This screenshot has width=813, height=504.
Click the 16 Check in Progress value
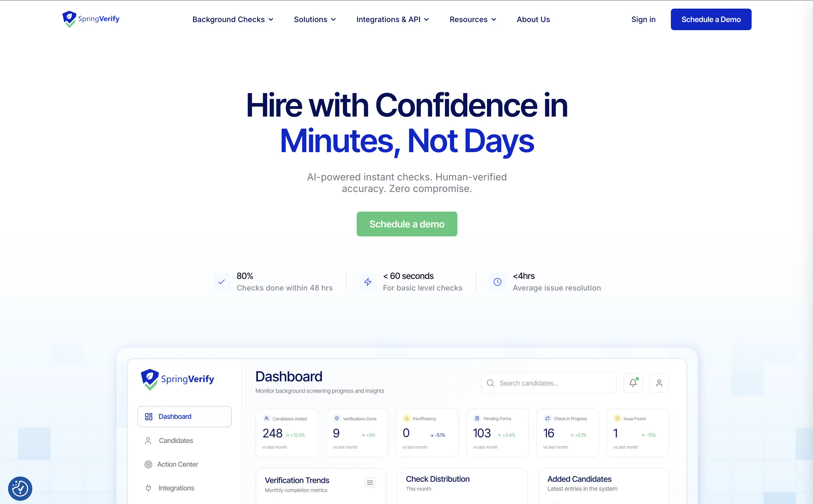click(x=549, y=433)
